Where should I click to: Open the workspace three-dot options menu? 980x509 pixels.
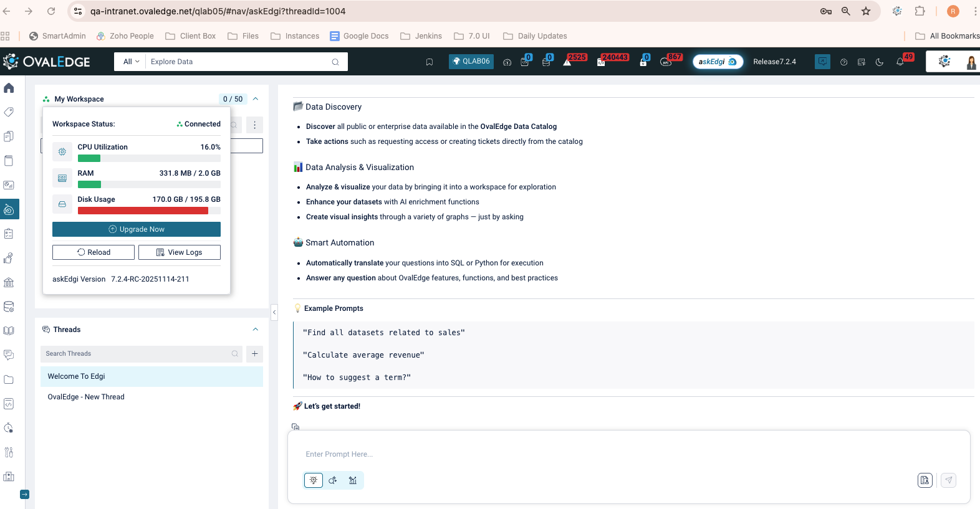coord(254,125)
